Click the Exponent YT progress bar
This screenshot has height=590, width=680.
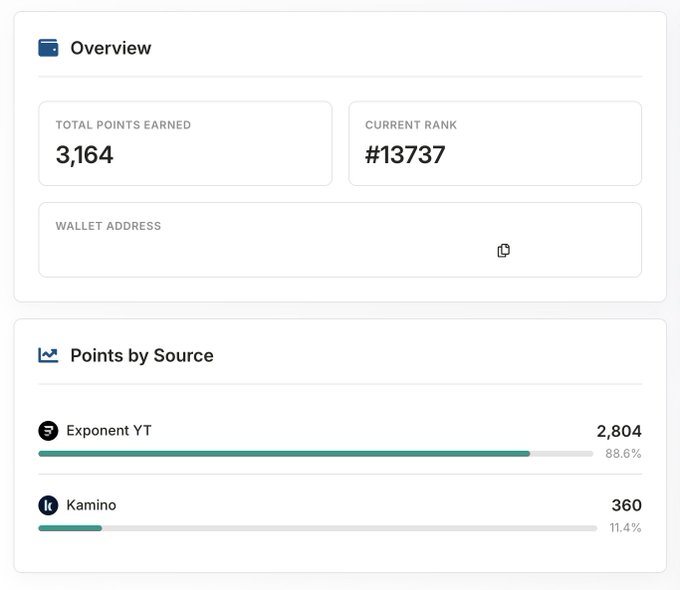pos(316,454)
